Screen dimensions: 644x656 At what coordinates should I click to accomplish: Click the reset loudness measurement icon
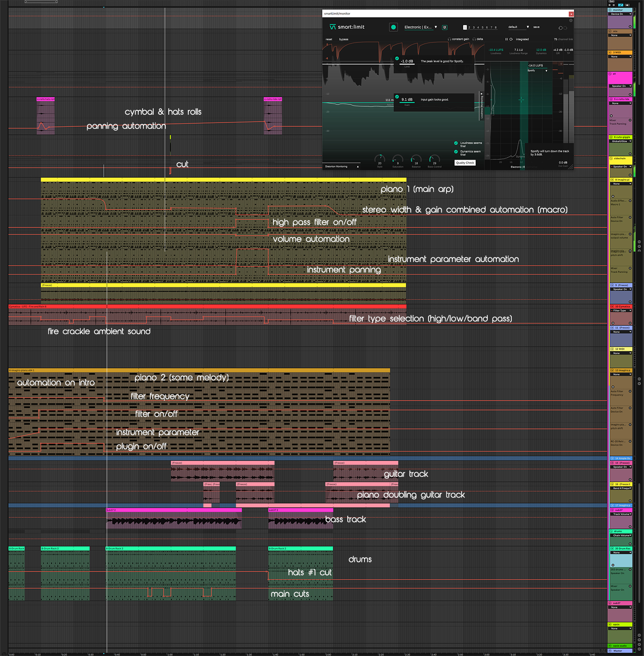[511, 39]
